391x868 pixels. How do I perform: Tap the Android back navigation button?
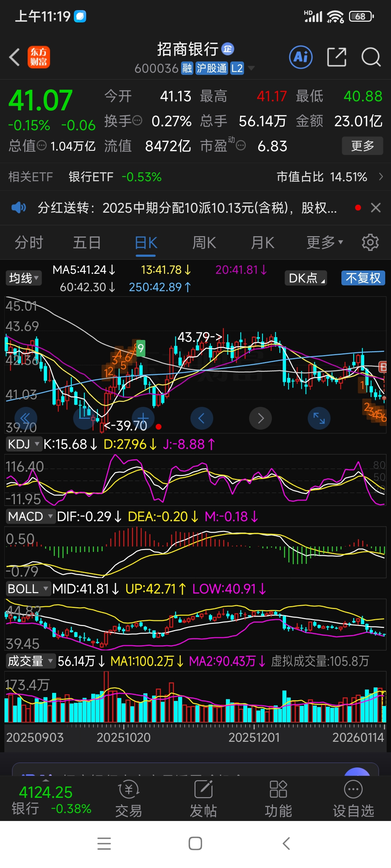pos(286,843)
